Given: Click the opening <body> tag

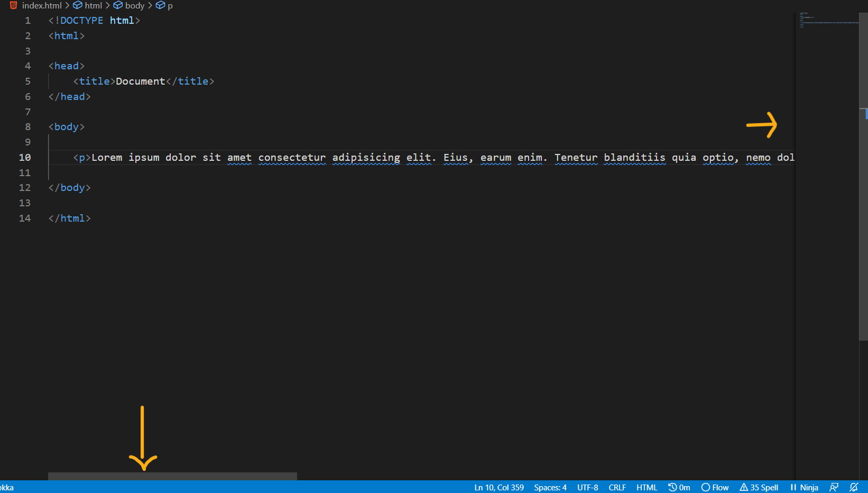Looking at the screenshot, I should [x=67, y=127].
